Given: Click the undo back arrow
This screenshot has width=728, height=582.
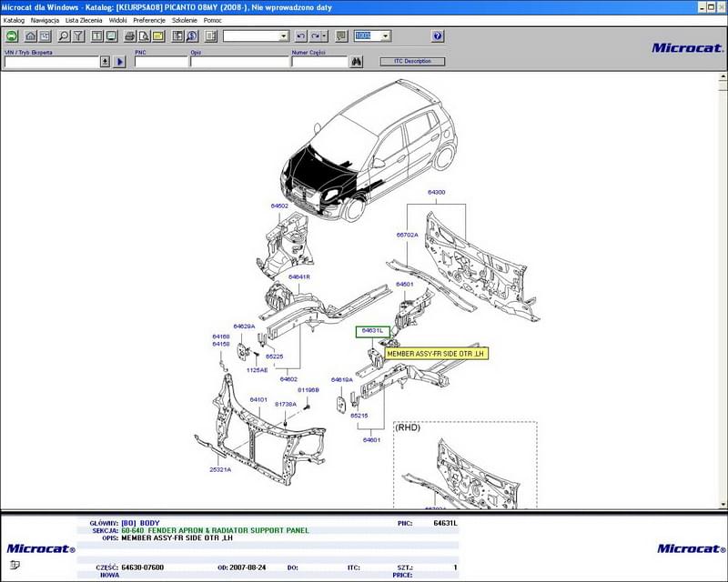Looking at the screenshot, I should point(301,36).
